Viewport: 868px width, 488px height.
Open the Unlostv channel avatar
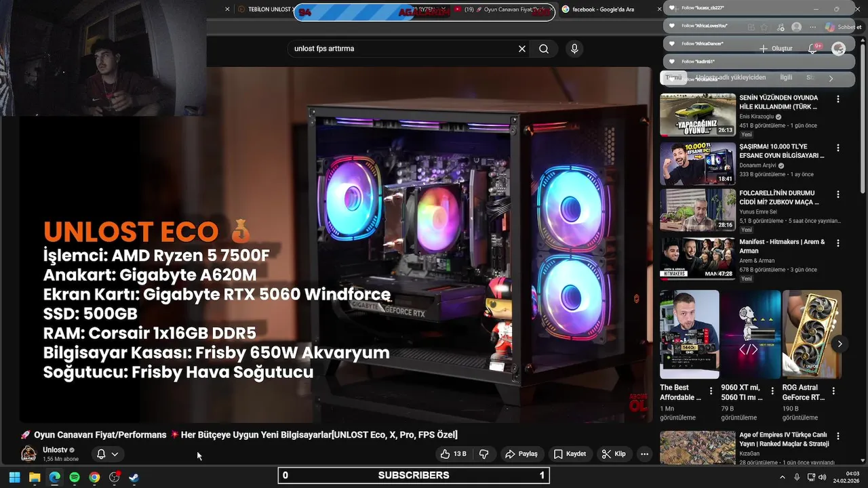point(28,453)
